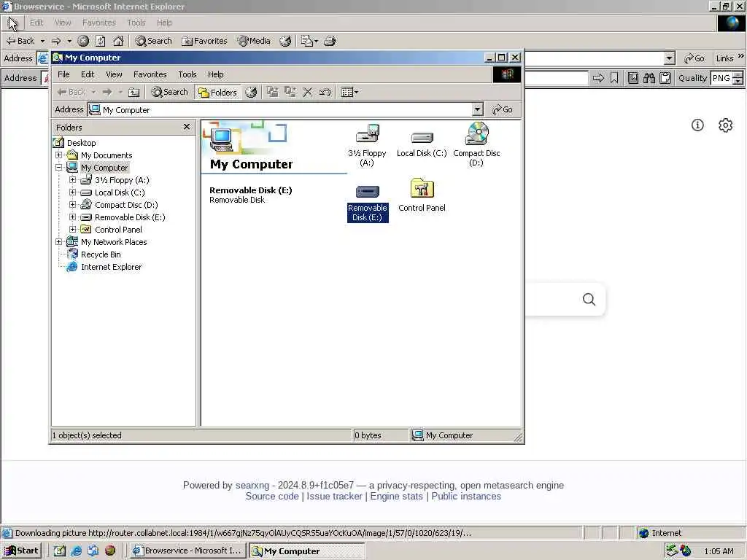This screenshot has height=560, width=747.
Task: Open File menu in My Computer
Action: coord(63,75)
